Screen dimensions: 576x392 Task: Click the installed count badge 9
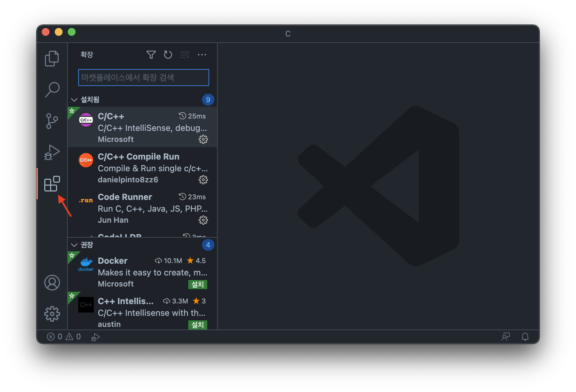[208, 100]
